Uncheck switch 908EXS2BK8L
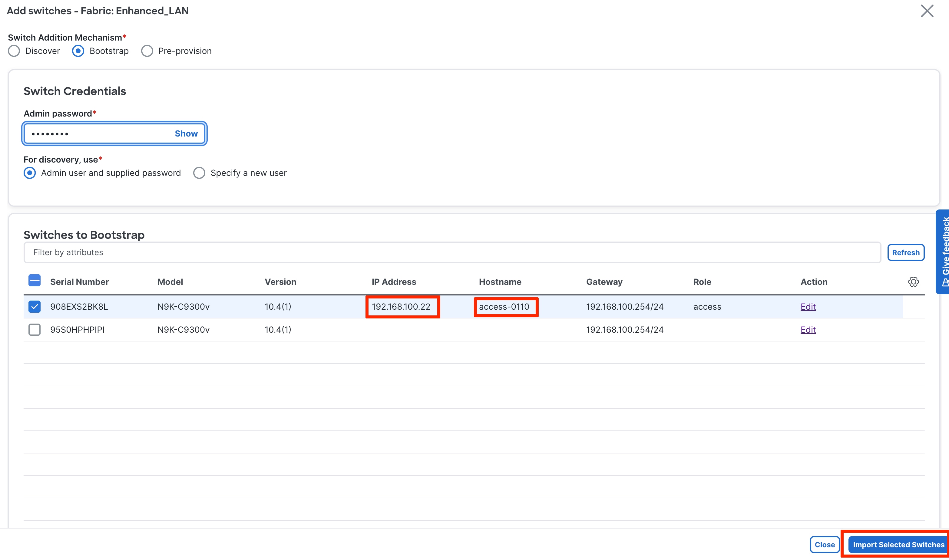This screenshot has height=560, width=949. [34, 306]
